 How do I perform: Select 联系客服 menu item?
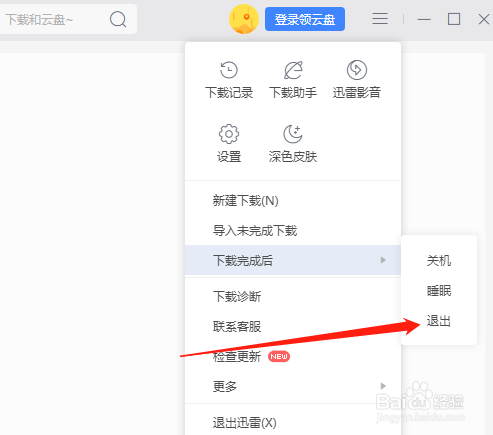293,326
